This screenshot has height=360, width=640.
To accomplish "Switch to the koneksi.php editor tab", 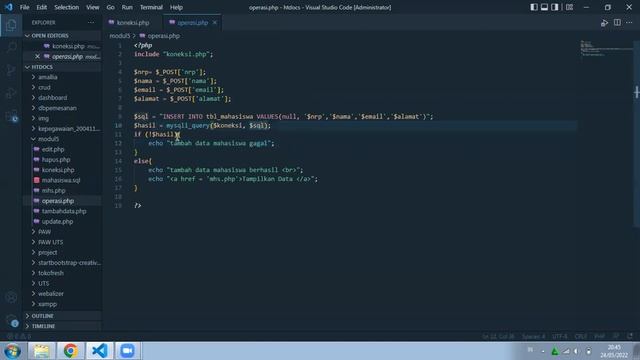I will point(133,22).
